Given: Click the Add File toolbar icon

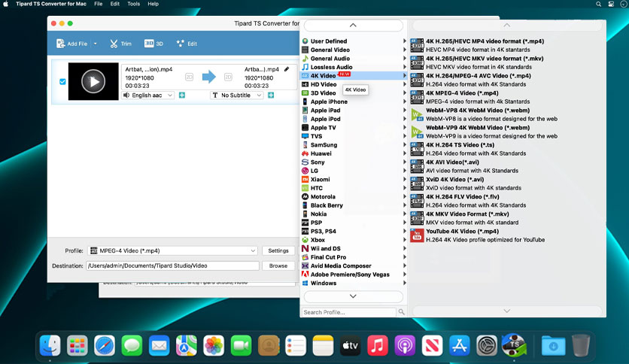Looking at the screenshot, I should [x=61, y=44].
